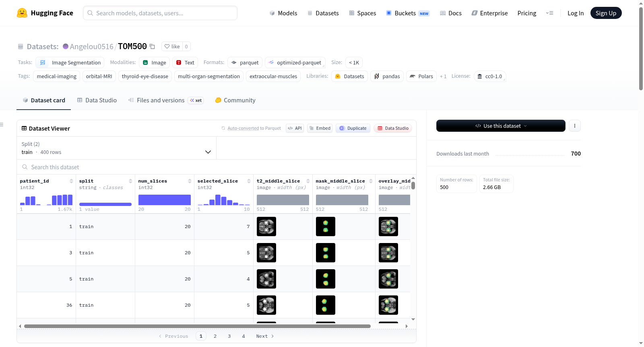Open the Angelou0516 profile link
The width and height of the screenshot is (644, 347).
pos(92,46)
